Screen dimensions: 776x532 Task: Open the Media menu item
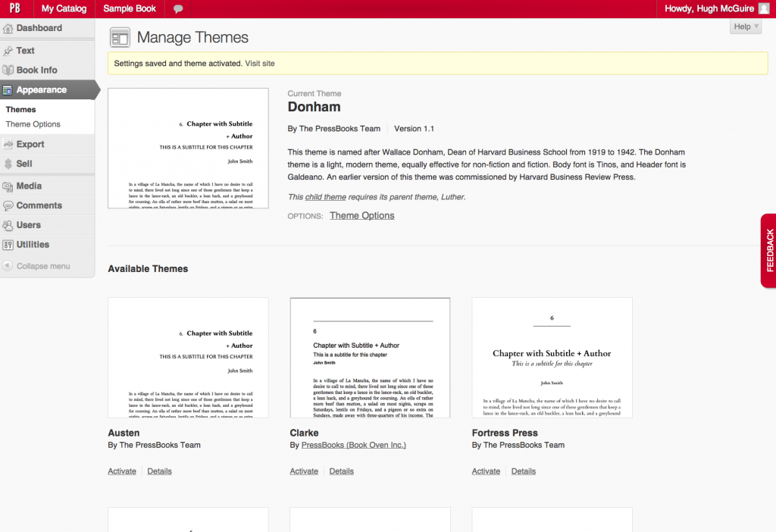tap(30, 186)
